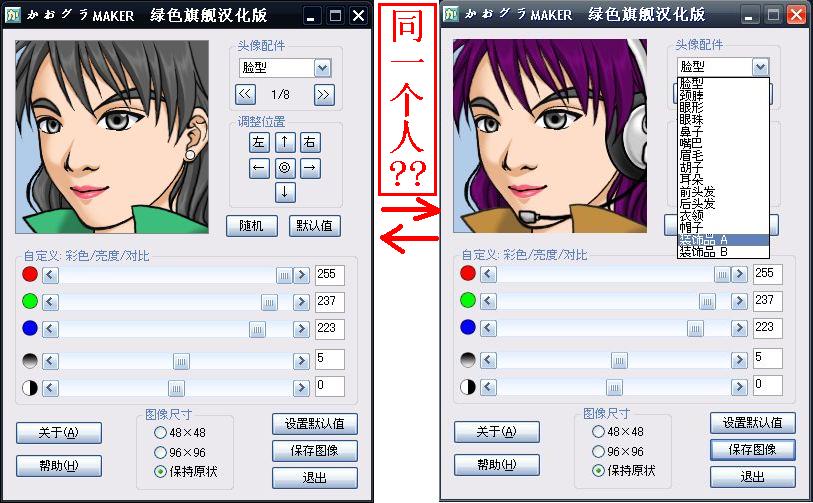Click 帮助(H) button in left window
Image resolution: width=813 pixels, height=503 pixels.
pyautogui.click(x=59, y=466)
